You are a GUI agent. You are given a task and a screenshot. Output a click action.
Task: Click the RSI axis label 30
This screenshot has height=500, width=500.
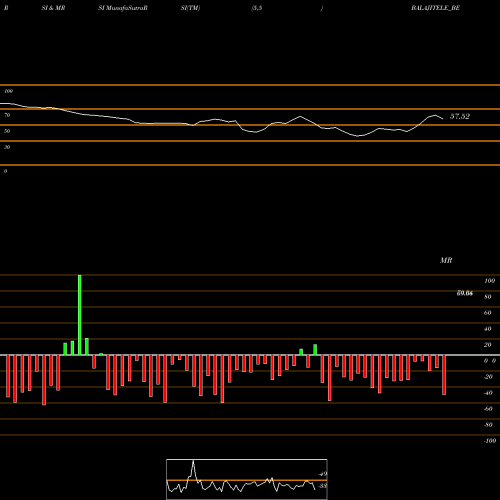coord(7,147)
